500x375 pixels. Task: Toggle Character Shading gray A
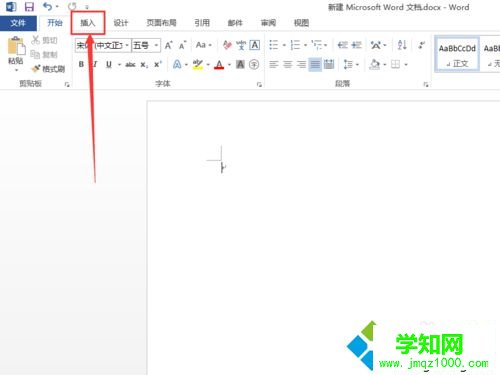240,64
